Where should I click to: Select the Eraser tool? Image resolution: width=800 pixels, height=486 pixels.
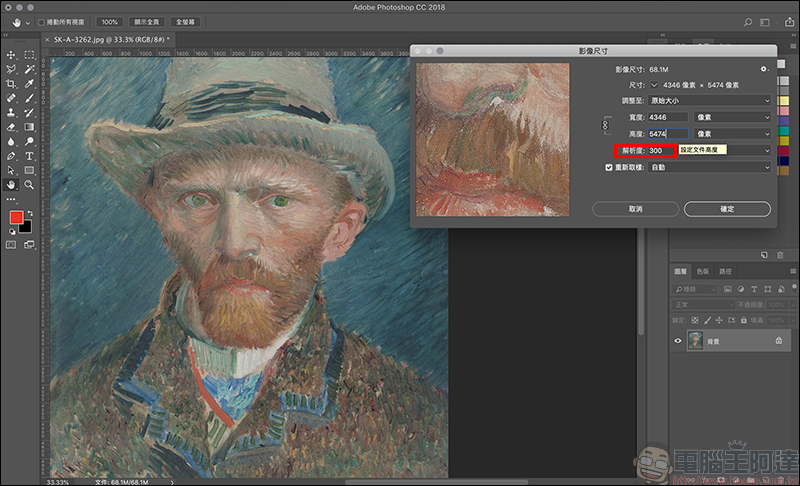(11, 127)
